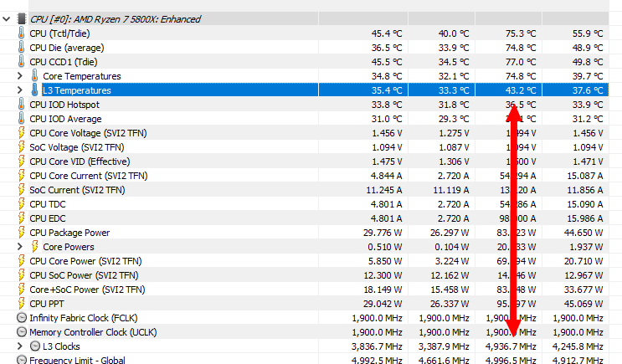Click lightning icon beside SoC Current

(x=22, y=190)
